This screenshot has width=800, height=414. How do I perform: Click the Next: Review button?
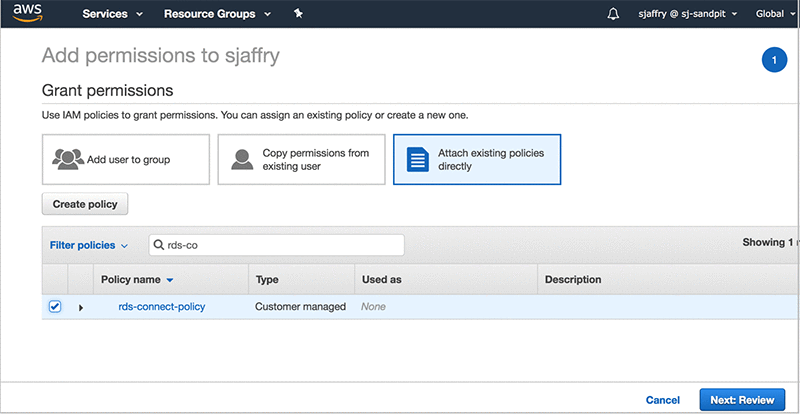pos(742,400)
